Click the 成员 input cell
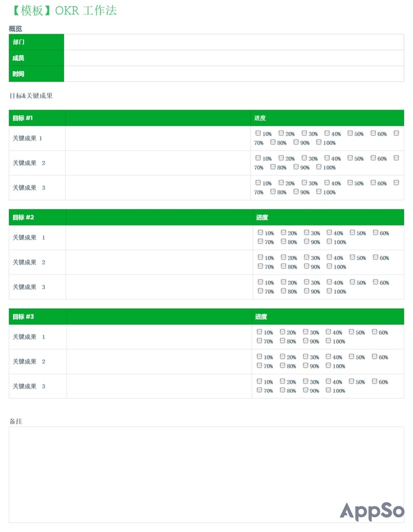Image resolution: width=413 pixels, height=532 pixels. (233, 58)
